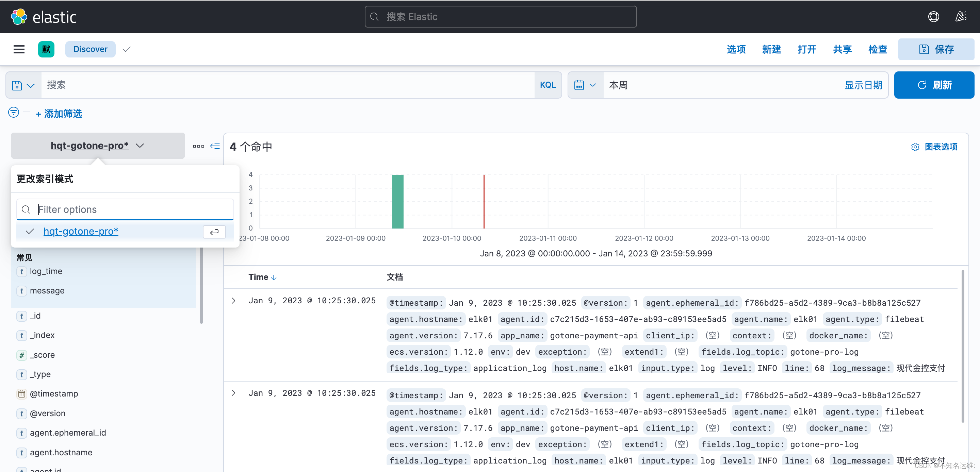Toggle the left sidebar collapse icon
Image resolution: width=980 pixels, height=472 pixels.
coord(215,146)
